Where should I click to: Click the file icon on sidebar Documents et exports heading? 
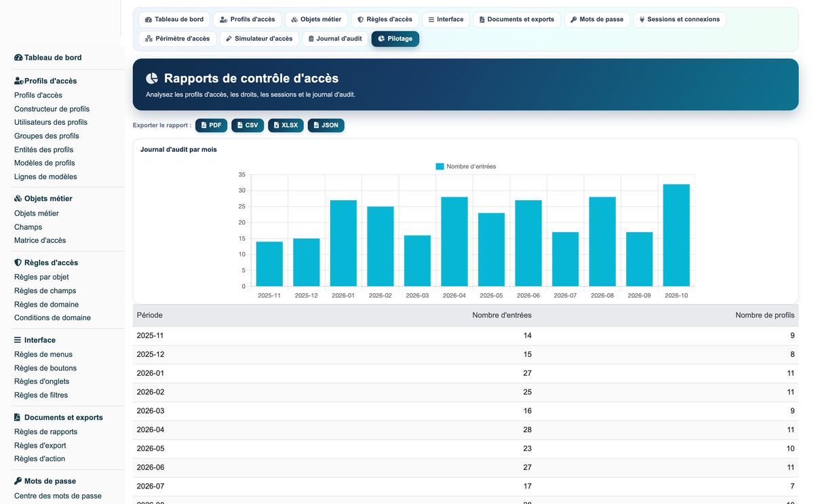(x=18, y=417)
